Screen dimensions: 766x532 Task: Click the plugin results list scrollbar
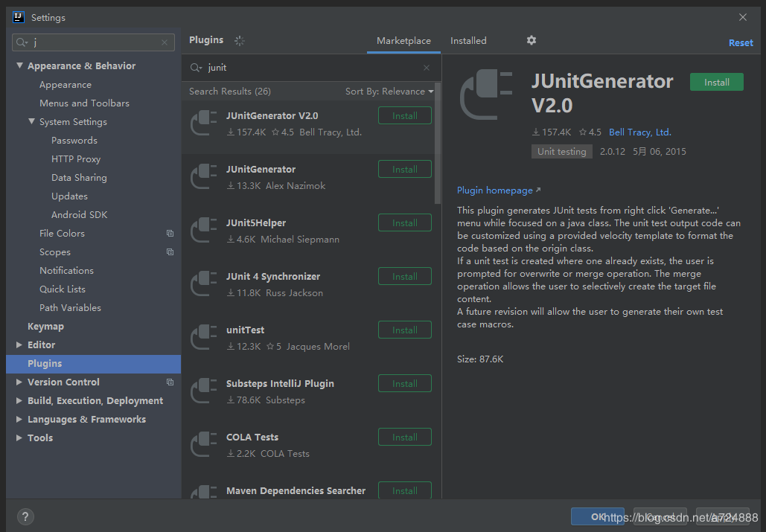tap(438, 144)
